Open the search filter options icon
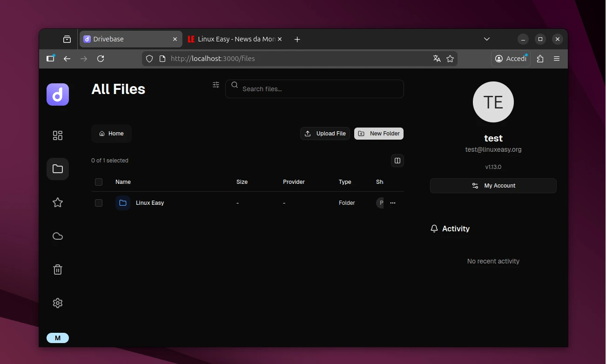This screenshot has height=364, width=606. coord(215,85)
